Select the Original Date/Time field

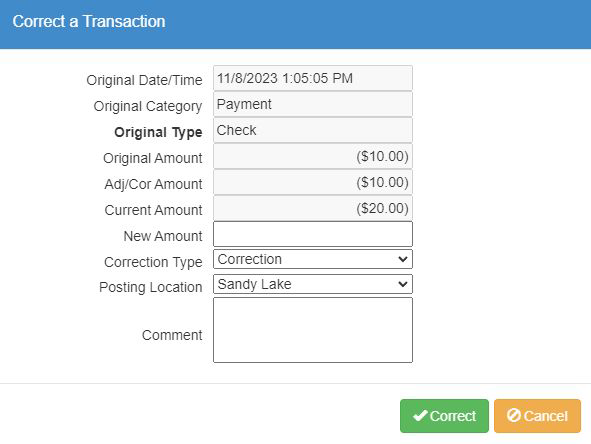click(x=313, y=78)
